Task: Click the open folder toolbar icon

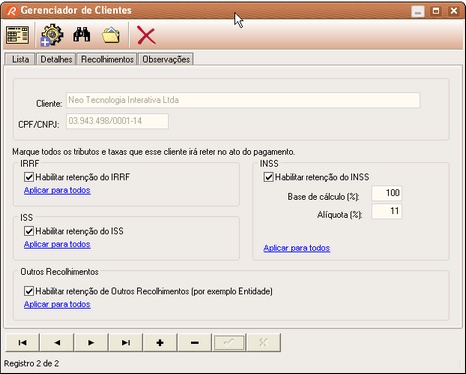Action: 111,35
